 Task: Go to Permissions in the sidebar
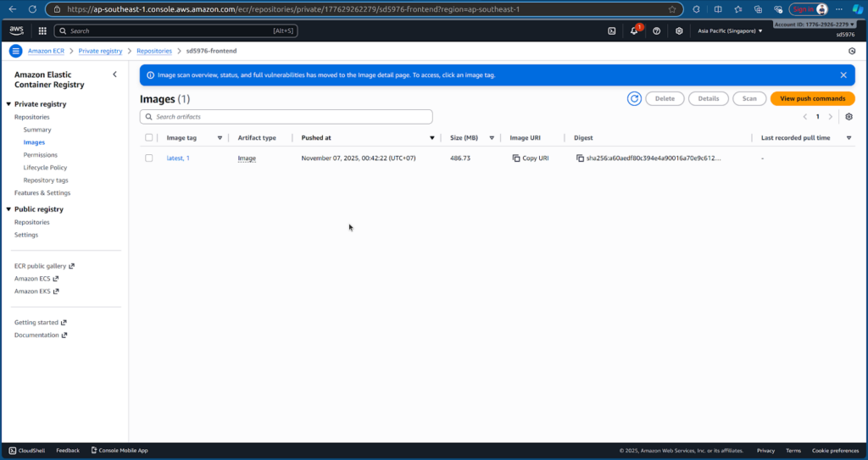click(41, 155)
